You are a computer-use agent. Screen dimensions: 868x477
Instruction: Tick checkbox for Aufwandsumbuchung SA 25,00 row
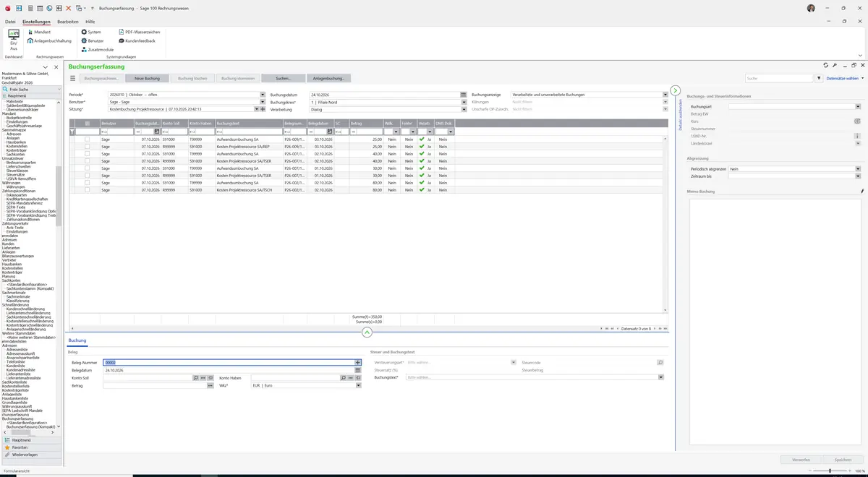click(x=88, y=139)
